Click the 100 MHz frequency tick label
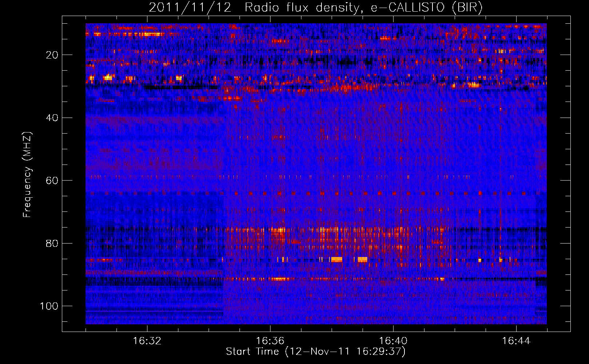The width and height of the screenshot is (589, 364). coord(49,306)
